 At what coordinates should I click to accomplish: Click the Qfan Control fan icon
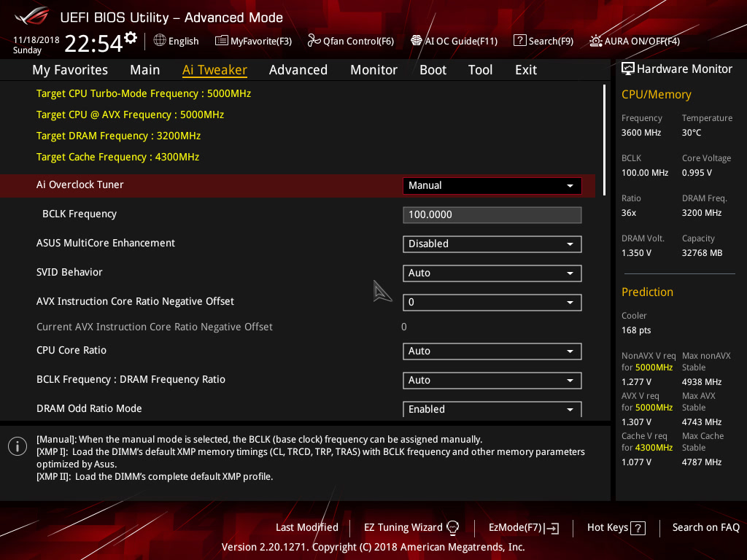[x=314, y=41]
